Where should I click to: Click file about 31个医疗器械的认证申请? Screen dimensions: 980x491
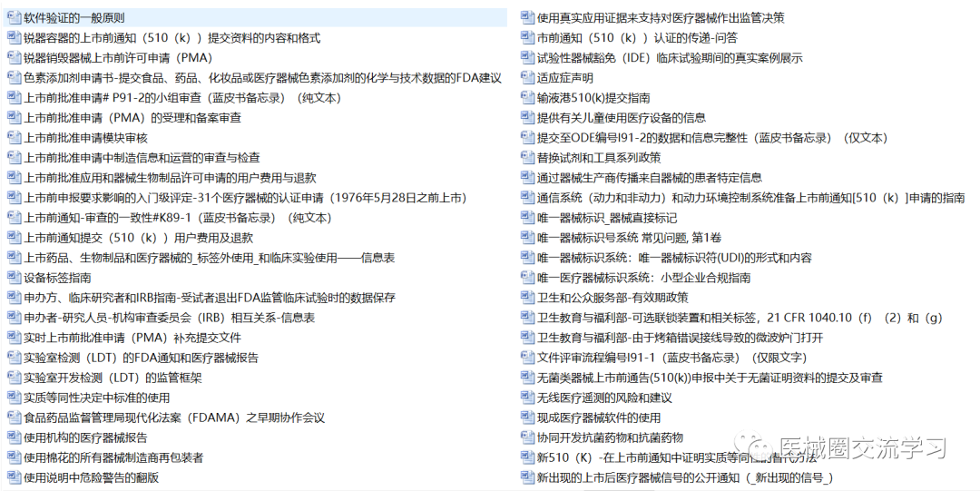246,198
